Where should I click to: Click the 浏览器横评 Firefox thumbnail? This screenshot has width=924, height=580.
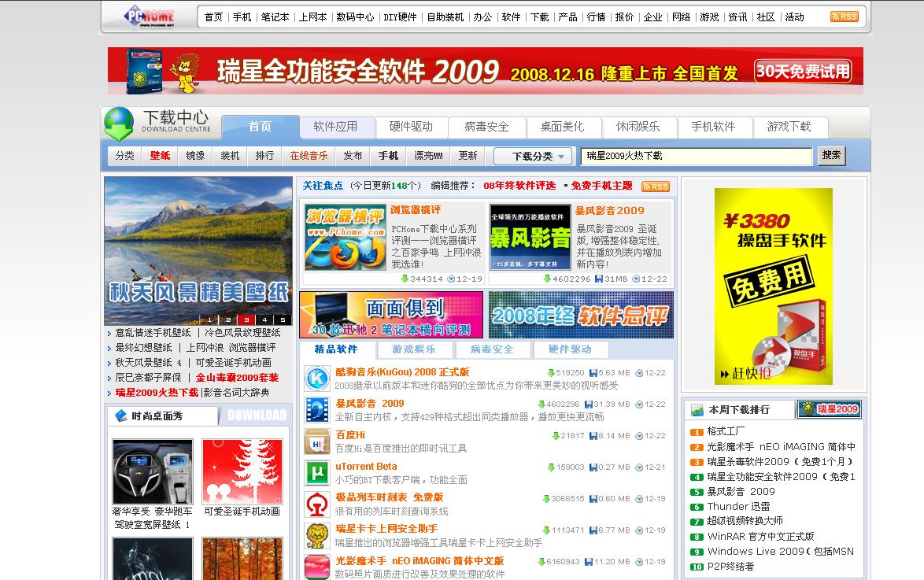coord(346,238)
